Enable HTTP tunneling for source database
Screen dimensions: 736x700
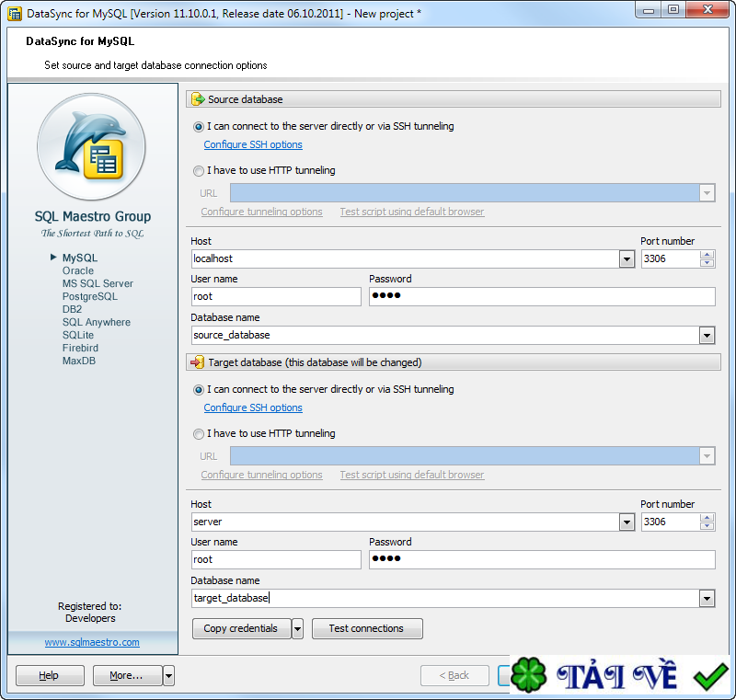(199, 171)
